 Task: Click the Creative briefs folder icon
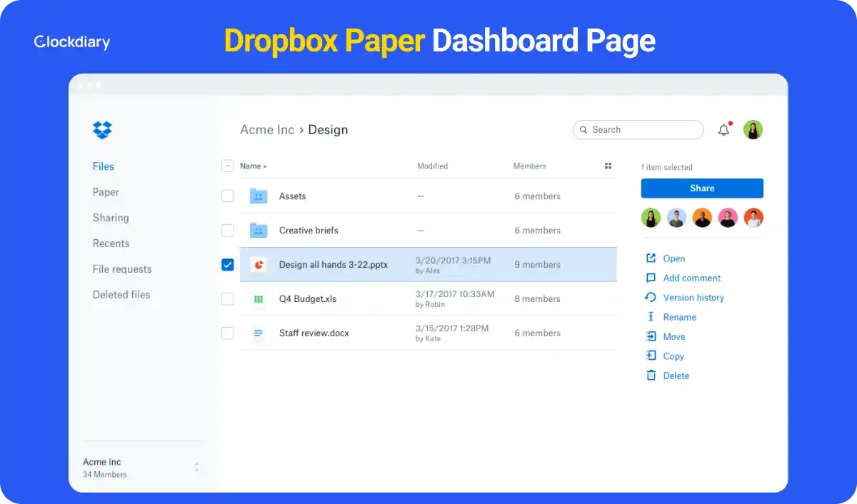(258, 230)
